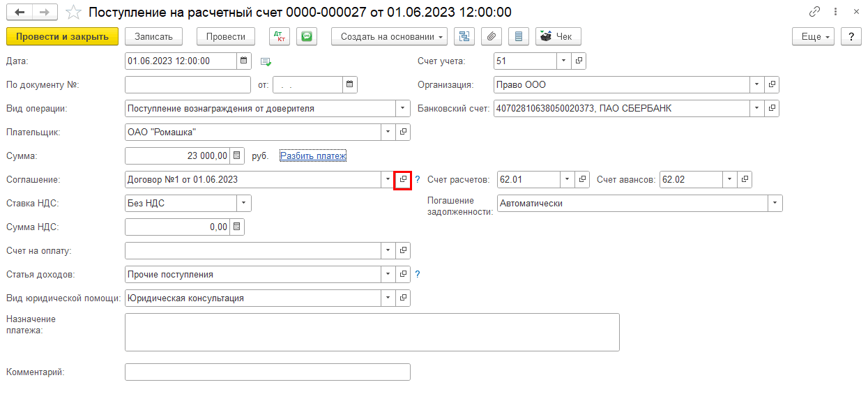Open calculator for Сумма field

click(236, 155)
